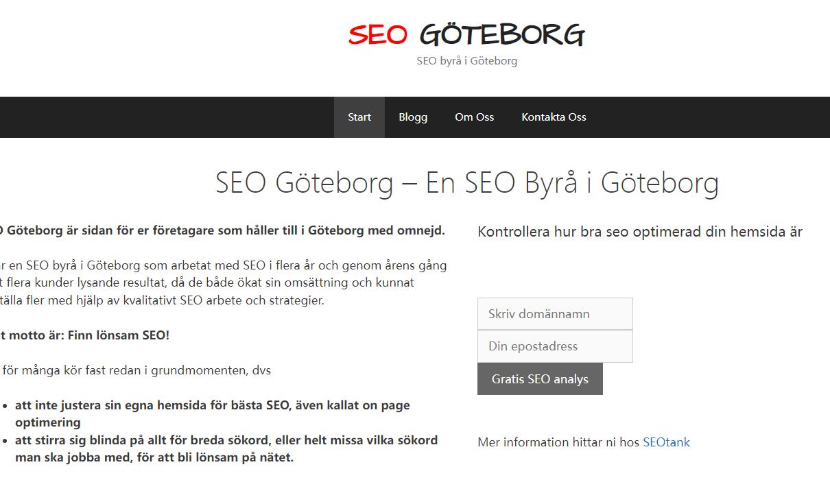830x504 pixels.
Task: Click the 'Kontrollera hur bra seo optimerad' widget heading
Action: (x=640, y=232)
